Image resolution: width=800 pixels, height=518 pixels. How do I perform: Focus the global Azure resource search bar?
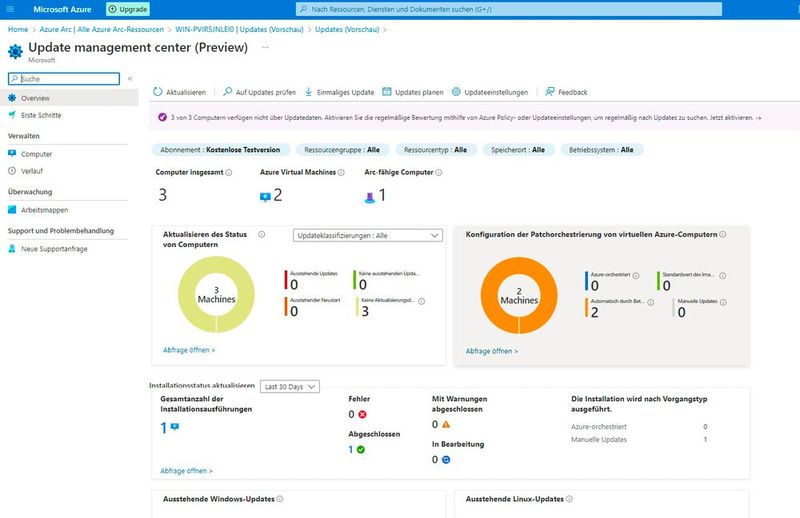pos(509,9)
